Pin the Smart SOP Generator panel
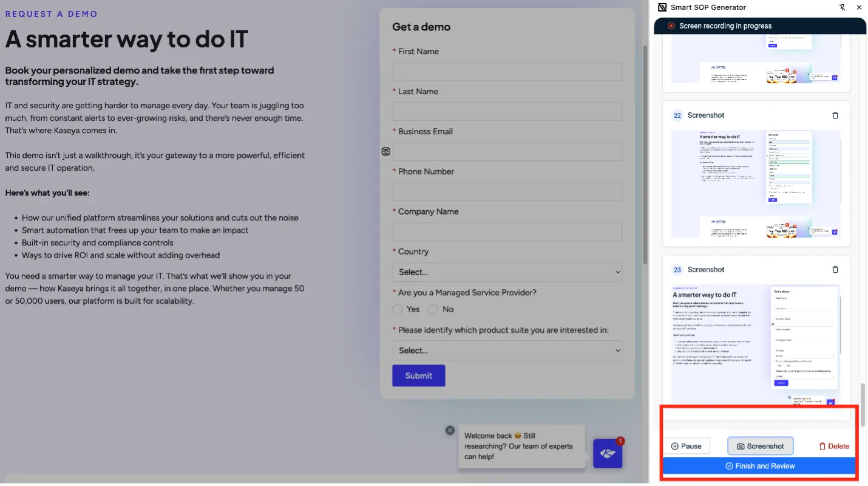The height and width of the screenshot is (486, 868). tap(842, 7)
